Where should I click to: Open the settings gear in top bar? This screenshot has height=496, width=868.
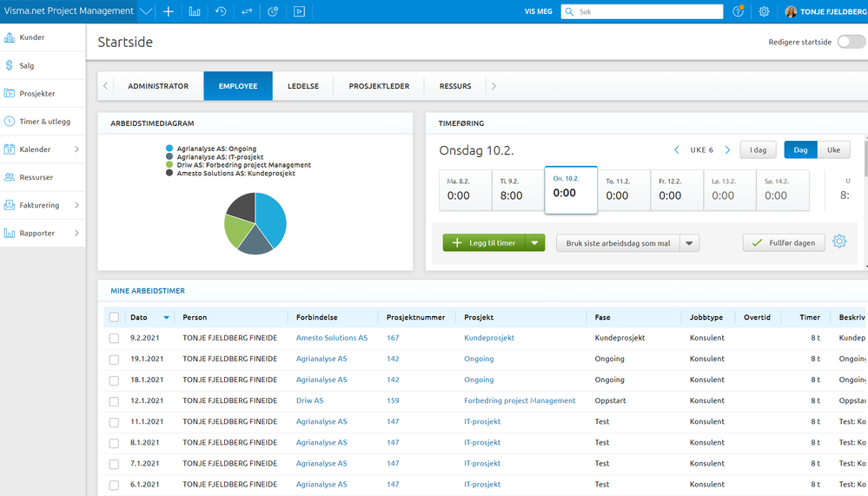point(764,11)
